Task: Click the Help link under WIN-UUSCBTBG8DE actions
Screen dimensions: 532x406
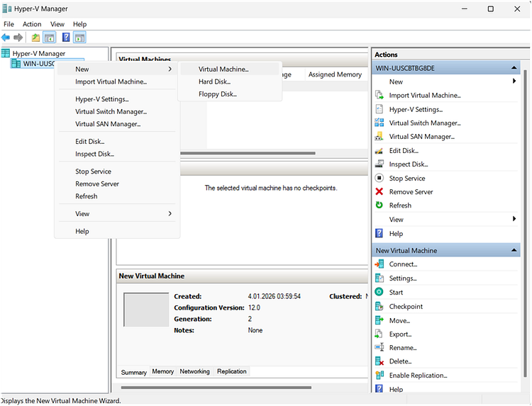Action: pos(396,233)
